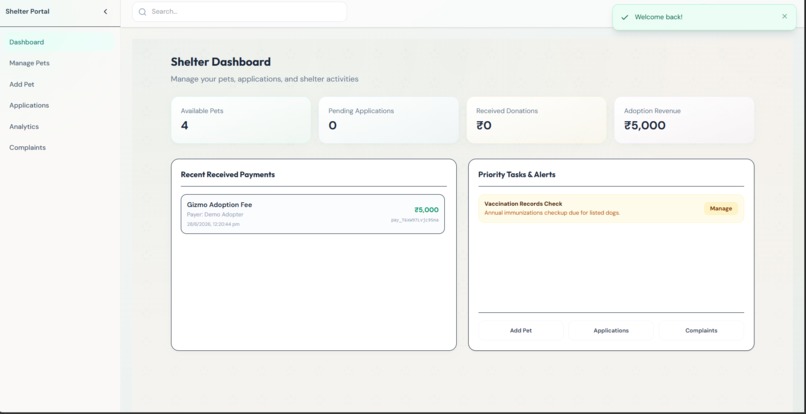806x414 pixels.
Task: Click the annual immunizations checkup description
Action: pos(552,213)
